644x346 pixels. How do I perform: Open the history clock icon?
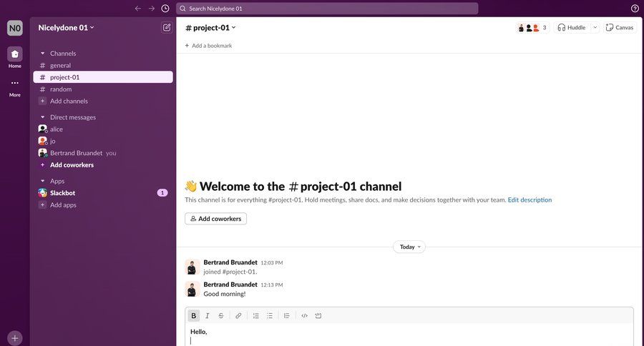165,9
